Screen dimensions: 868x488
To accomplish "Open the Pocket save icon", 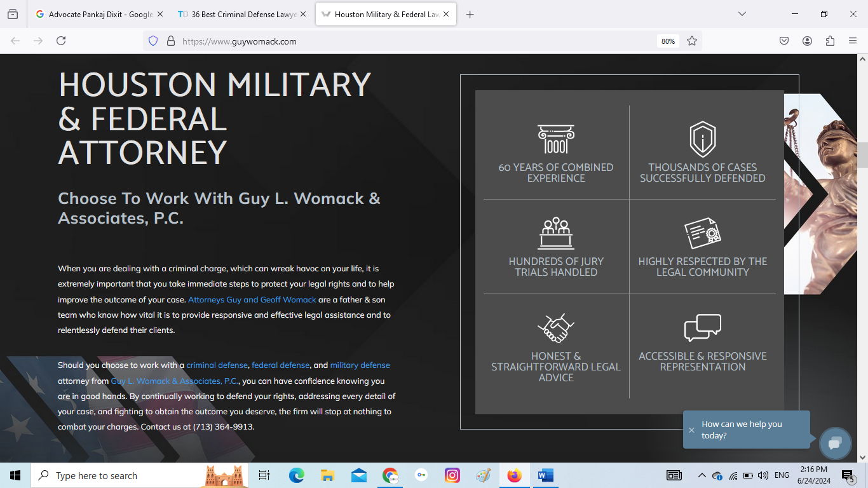I will tap(784, 41).
